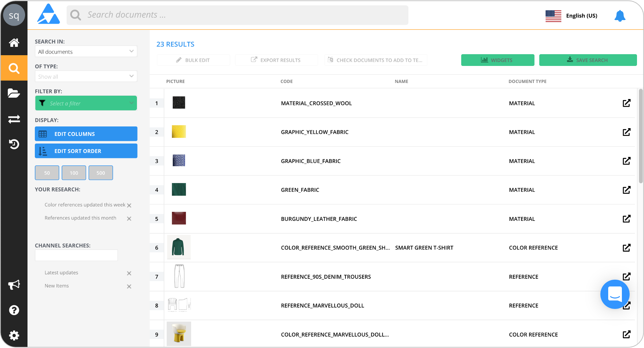Open BURGUNDY_LEATHER_FABRIC external link icon
Viewport: 644px width, 348px height.
[627, 219]
